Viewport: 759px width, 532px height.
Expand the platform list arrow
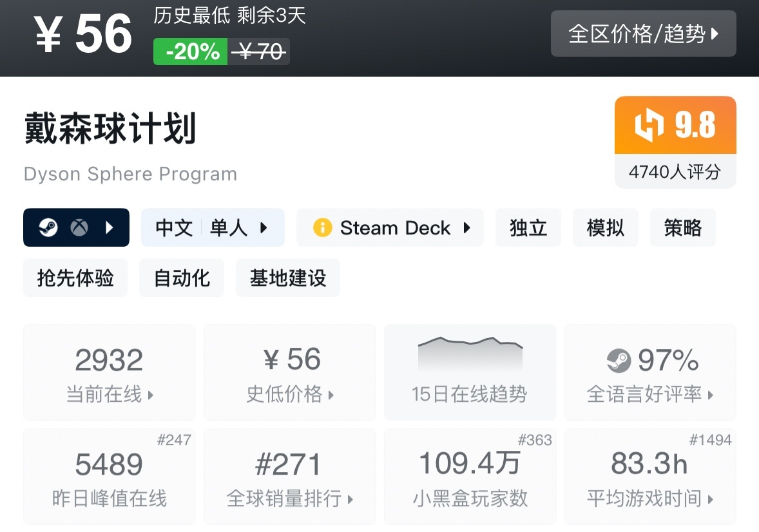(x=109, y=227)
